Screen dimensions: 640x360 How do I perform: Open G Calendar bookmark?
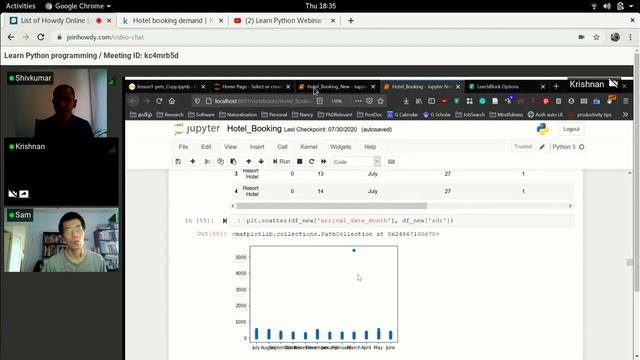[402, 115]
